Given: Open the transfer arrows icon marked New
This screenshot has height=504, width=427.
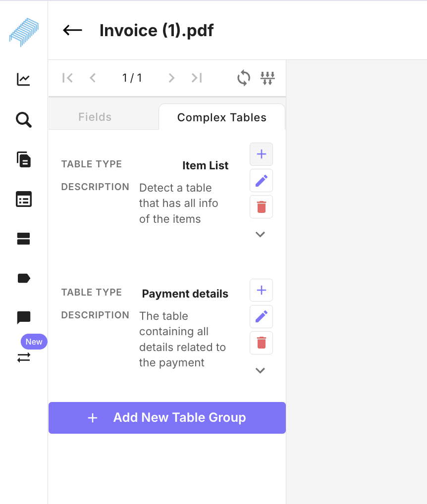Looking at the screenshot, I should [x=23, y=357].
